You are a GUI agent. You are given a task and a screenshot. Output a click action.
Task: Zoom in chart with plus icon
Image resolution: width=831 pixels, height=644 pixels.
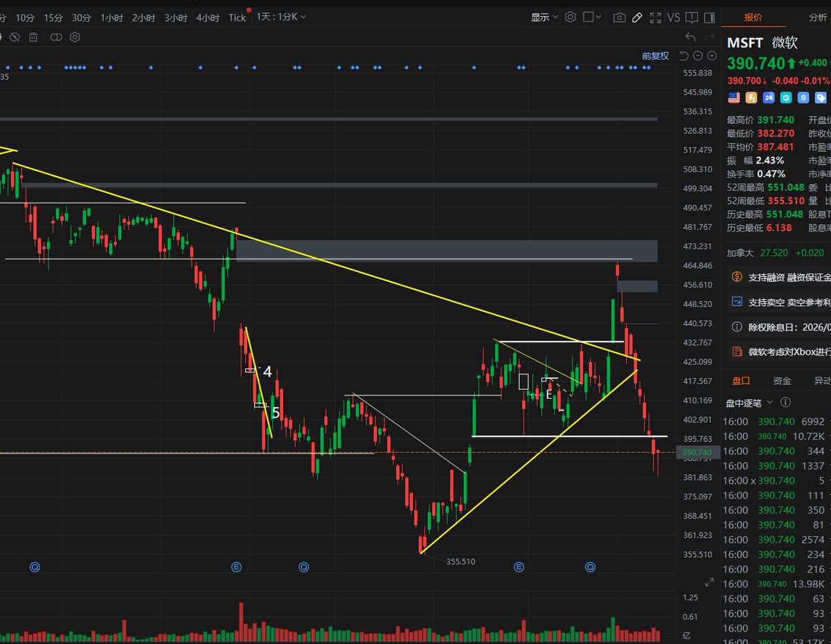click(711, 56)
